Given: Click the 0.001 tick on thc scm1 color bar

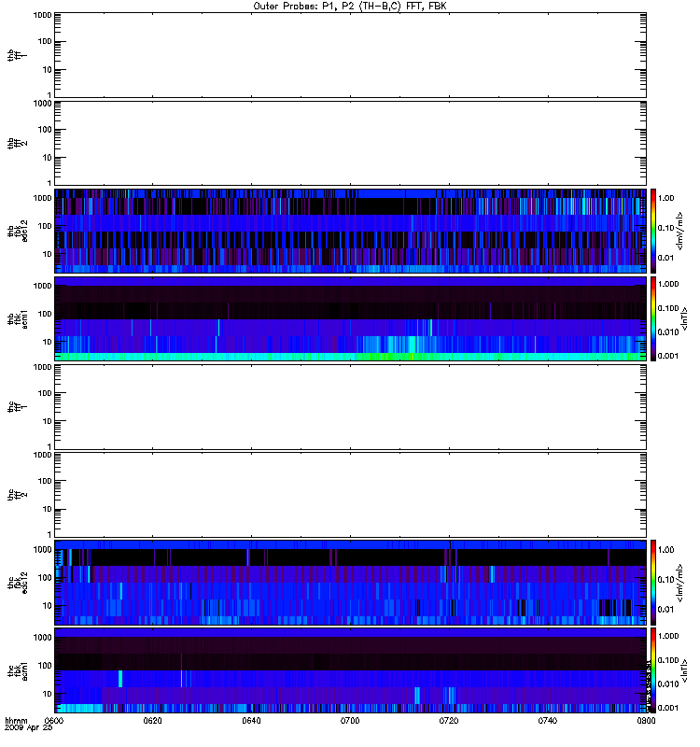Looking at the screenshot, I should [x=668, y=708].
